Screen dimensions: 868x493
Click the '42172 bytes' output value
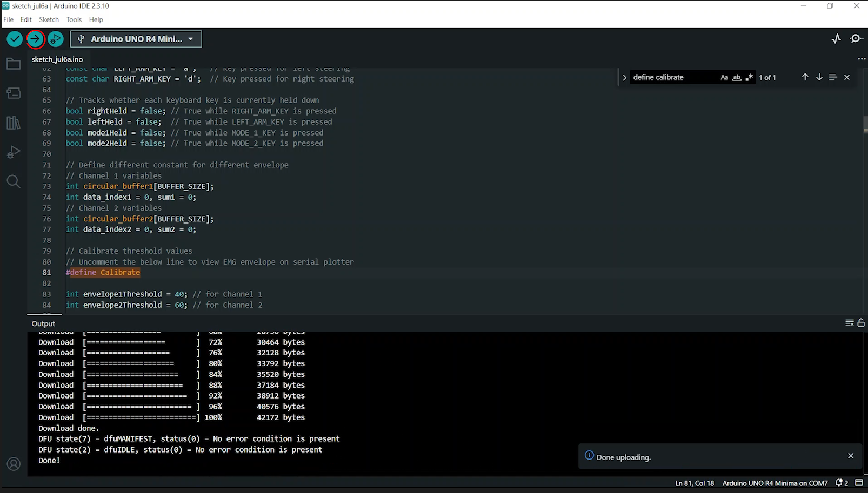281,417
